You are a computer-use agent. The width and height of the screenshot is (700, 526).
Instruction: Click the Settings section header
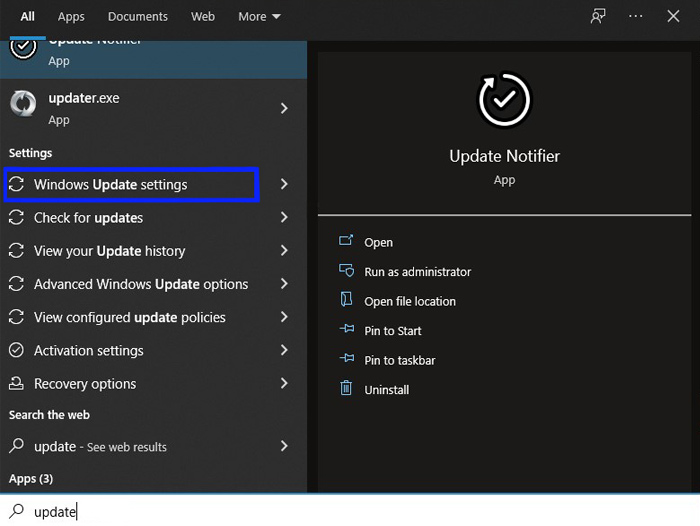point(30,153)
